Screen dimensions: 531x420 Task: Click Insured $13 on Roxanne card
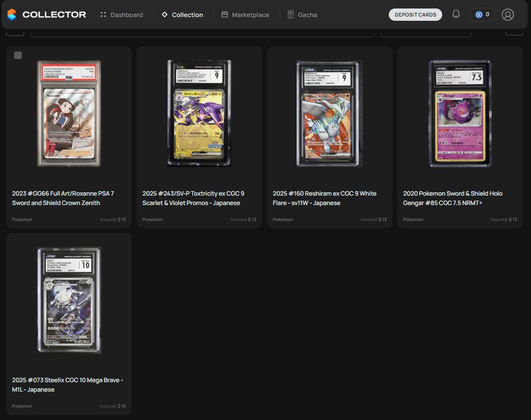coord(113,220)
